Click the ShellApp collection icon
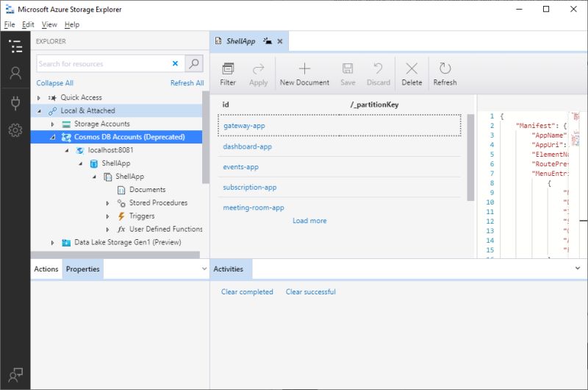 click(107, 177)
